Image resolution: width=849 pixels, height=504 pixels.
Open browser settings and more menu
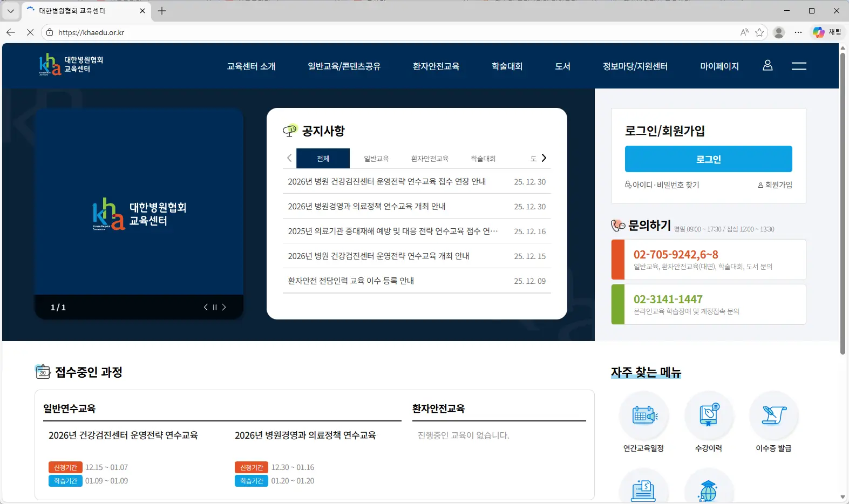tap(798, 32)
